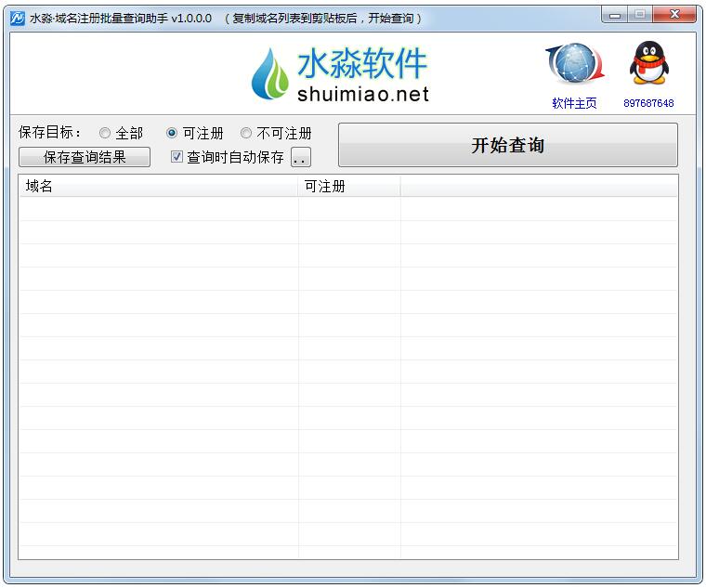Click the shuimiao.net water drop logo

pos(269,73)
